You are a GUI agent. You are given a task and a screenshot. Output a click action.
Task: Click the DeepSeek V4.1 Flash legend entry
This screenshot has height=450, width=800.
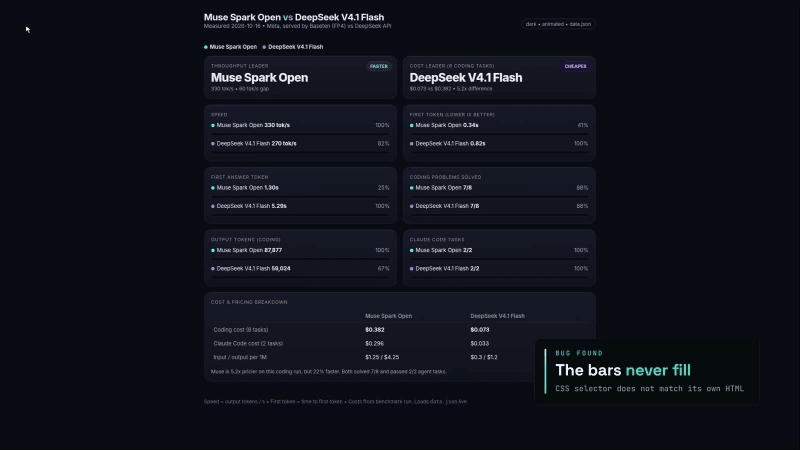(x=292, y=47)
